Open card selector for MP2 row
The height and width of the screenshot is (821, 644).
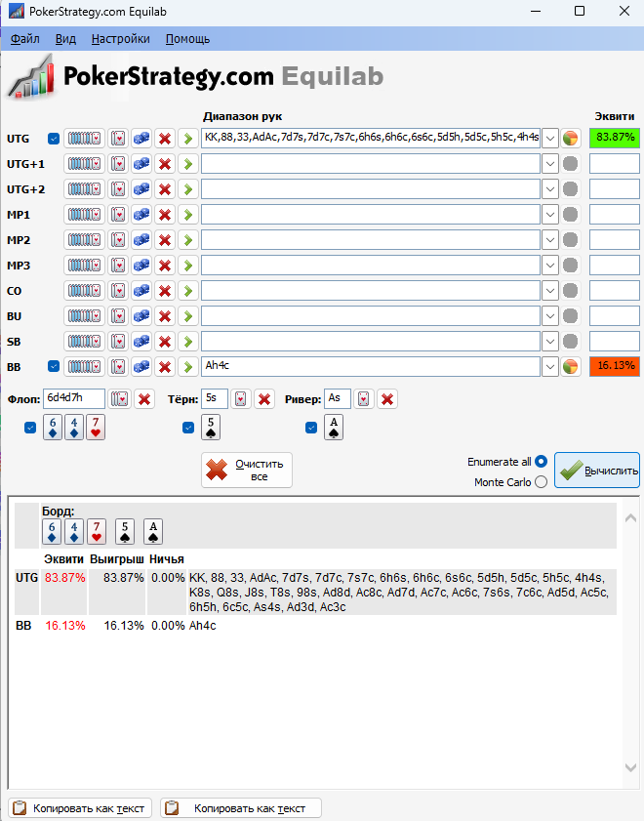click(x=118, y=240)
